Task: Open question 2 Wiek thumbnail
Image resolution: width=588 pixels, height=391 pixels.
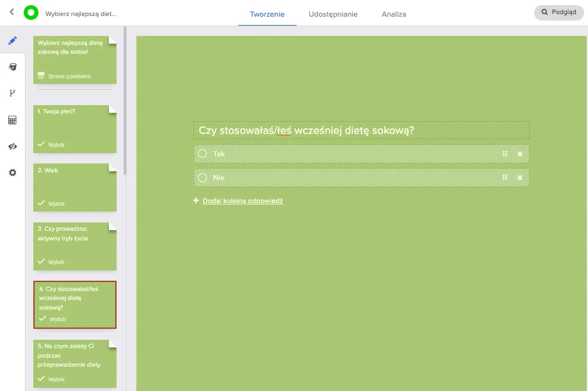Action: 75,188
